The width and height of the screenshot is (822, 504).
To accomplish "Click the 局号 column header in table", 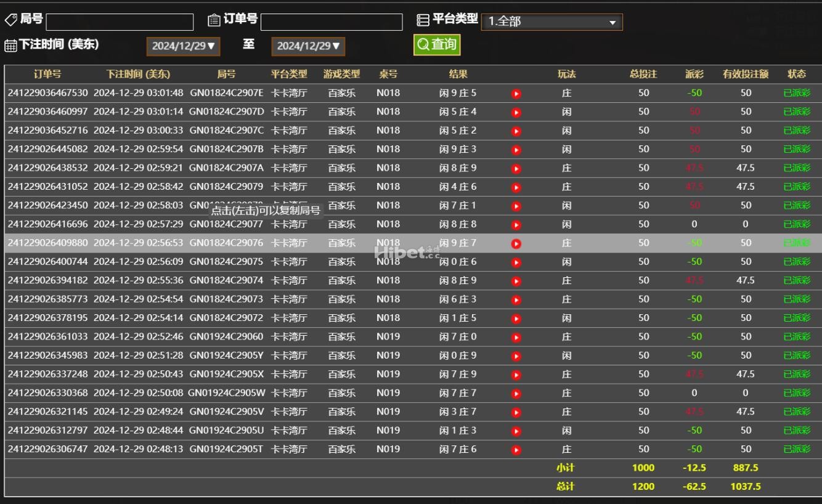I will [226, 74].
